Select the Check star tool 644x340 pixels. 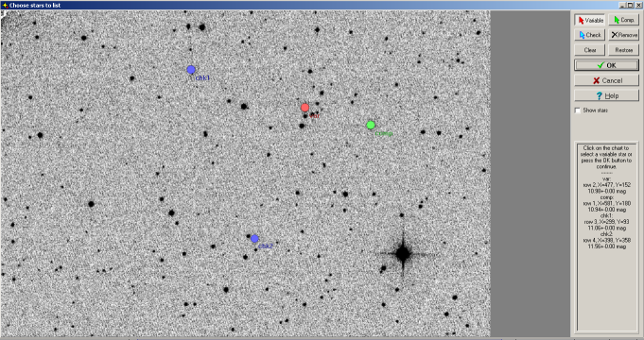tap(590, 35)
